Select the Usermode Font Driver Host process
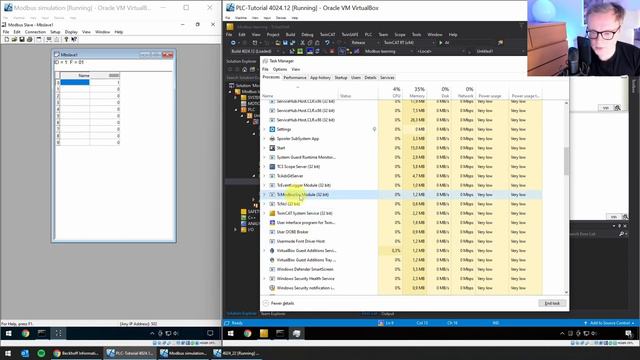 (301, 241)
